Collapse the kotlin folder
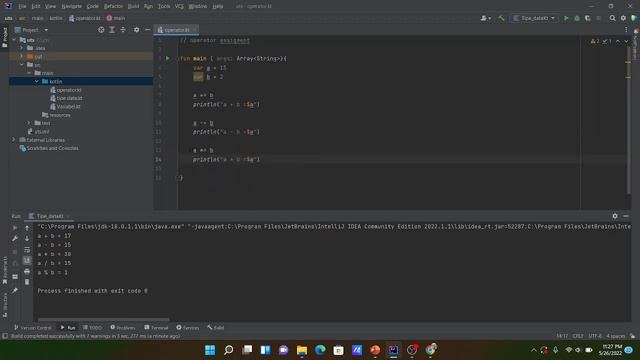Viewport: 640px width, 360px height. 37,81
